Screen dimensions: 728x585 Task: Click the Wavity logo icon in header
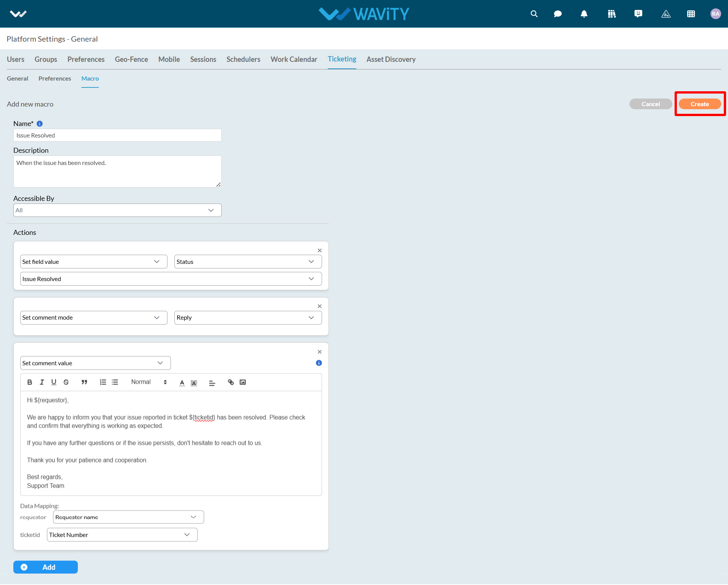tap(18, 14)
